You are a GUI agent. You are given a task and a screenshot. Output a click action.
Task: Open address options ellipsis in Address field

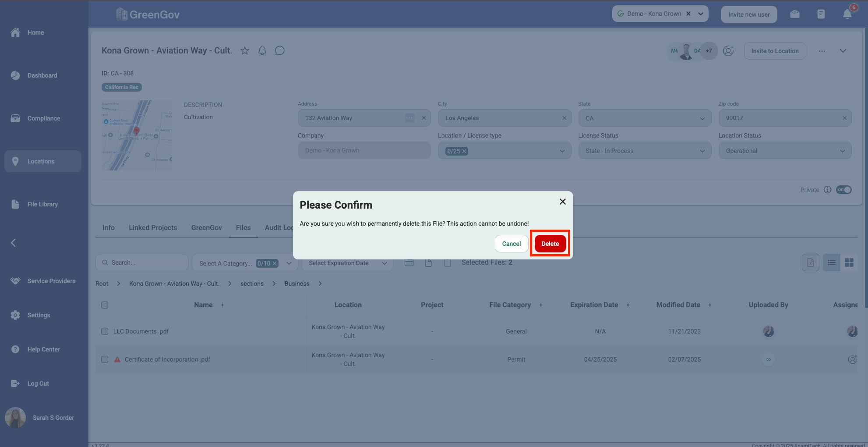click(410, 118)
